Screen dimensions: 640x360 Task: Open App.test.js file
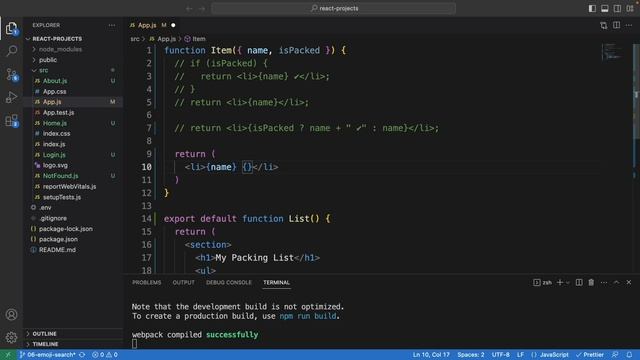click(x=58, y=113)
